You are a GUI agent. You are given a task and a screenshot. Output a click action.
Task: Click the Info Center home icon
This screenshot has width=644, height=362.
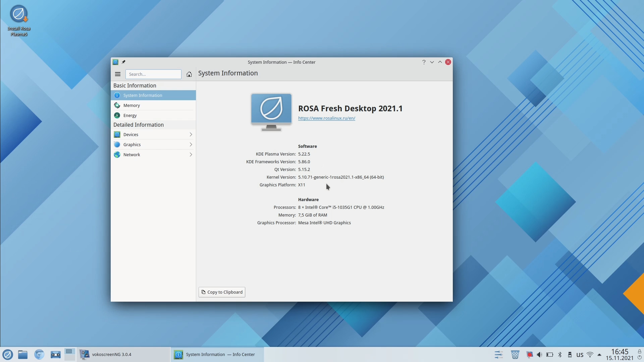[x=189, y=74]
